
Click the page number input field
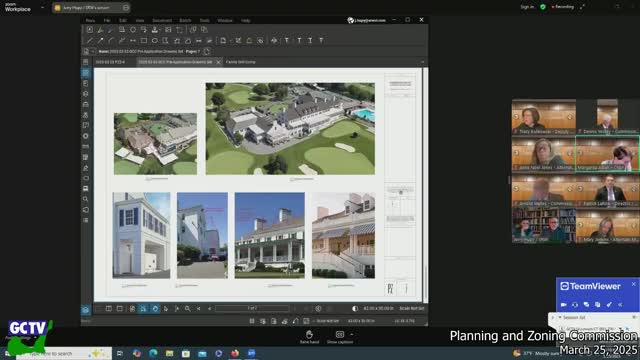[252, 309]
